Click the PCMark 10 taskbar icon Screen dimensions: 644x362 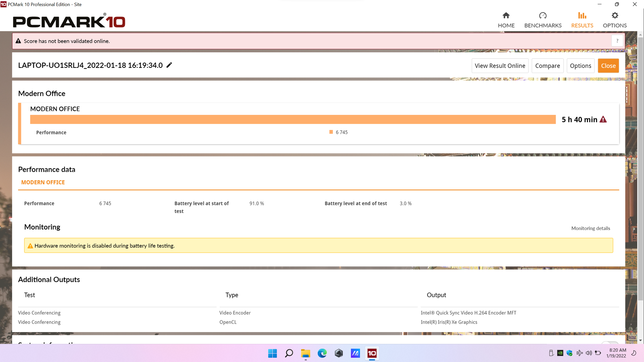(x=372, y=353)
